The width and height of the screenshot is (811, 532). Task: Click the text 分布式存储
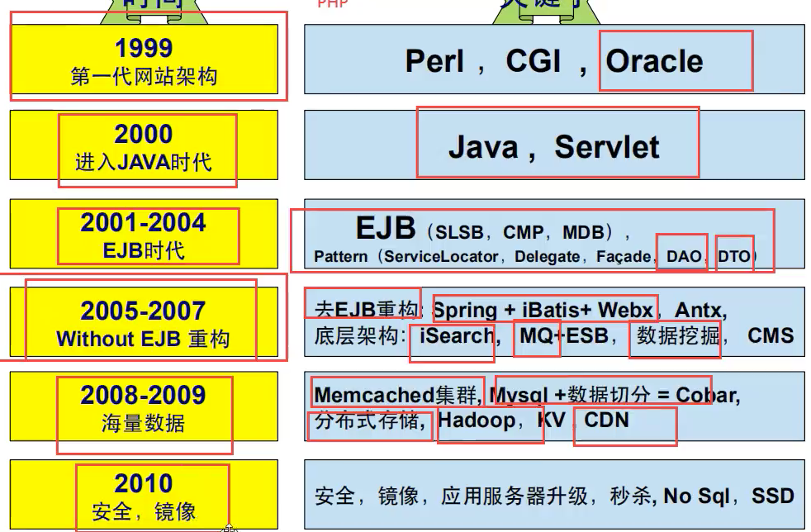[x=367, y=420]
